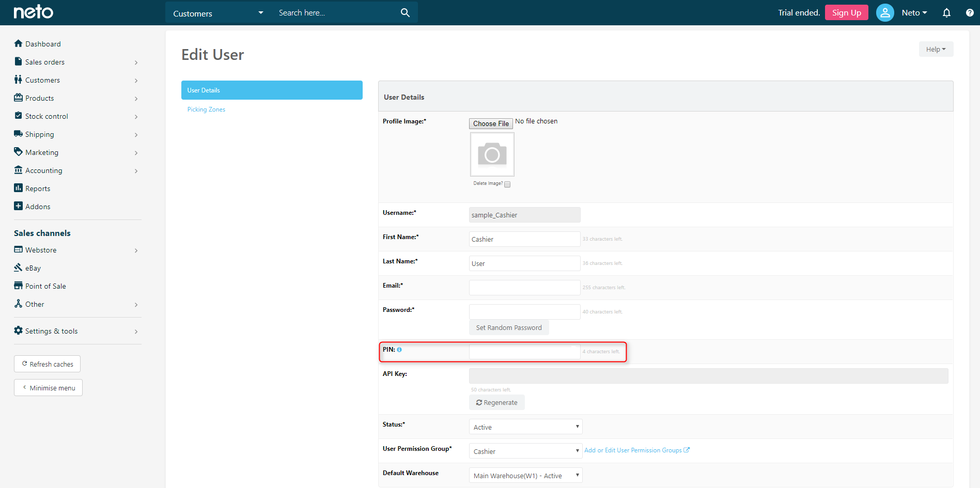Click the Password input field
Image resolution: width=980 pixels, height=488 pixels.
pos(525,312)
